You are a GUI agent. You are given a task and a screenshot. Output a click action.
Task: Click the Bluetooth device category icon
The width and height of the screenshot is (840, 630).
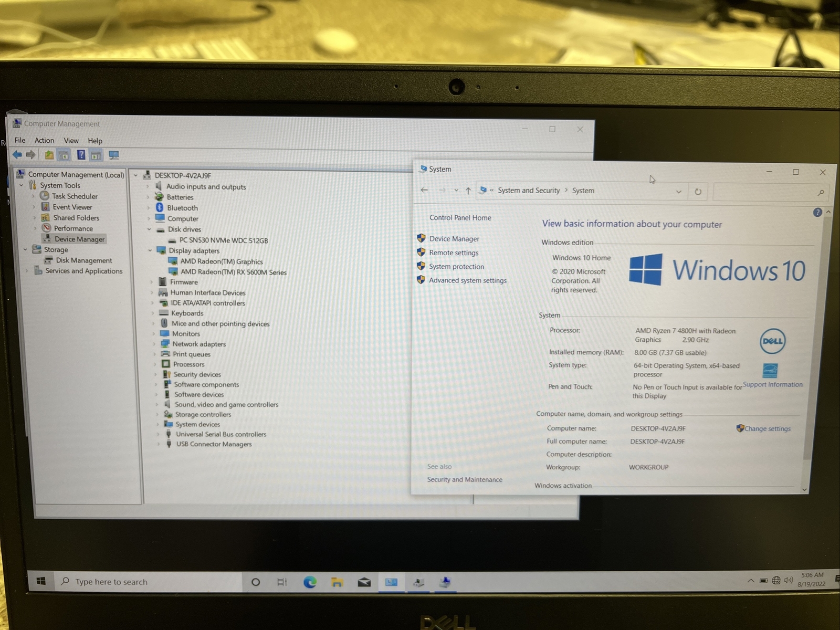pos(160,208)
